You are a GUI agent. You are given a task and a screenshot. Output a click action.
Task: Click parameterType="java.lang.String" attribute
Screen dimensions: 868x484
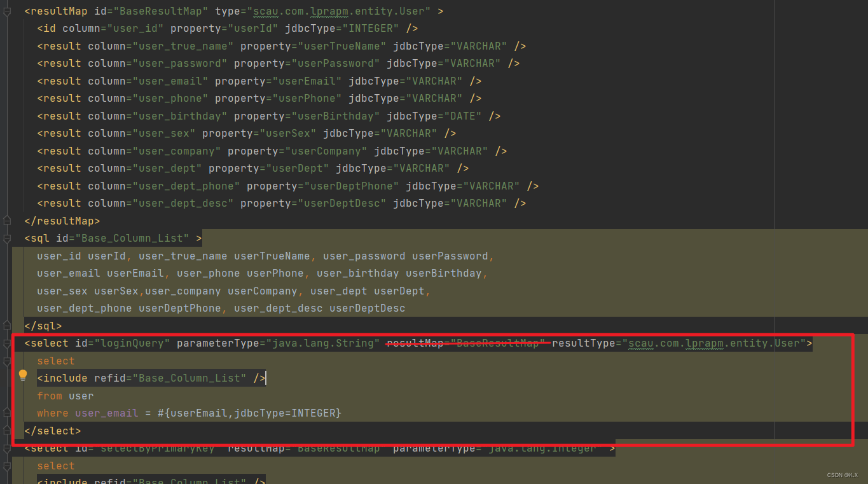coord(279,343)
